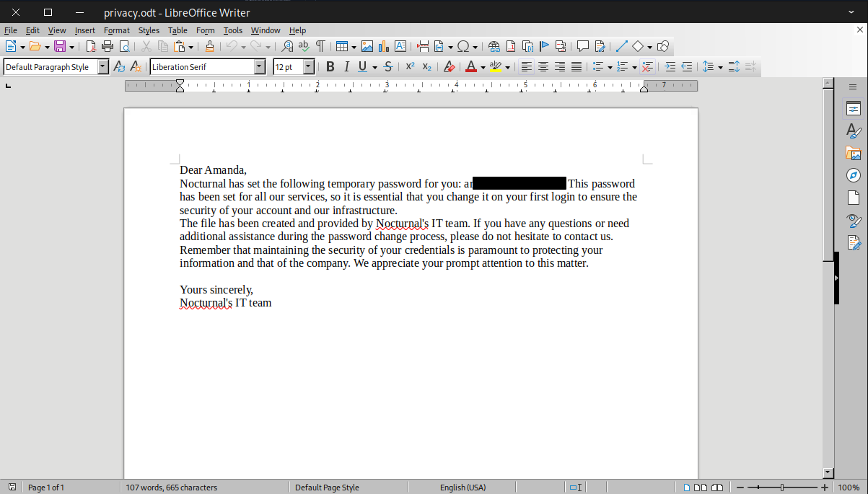
Task: Select the Clone Formatting paintbrush
Action: [209, 47]
